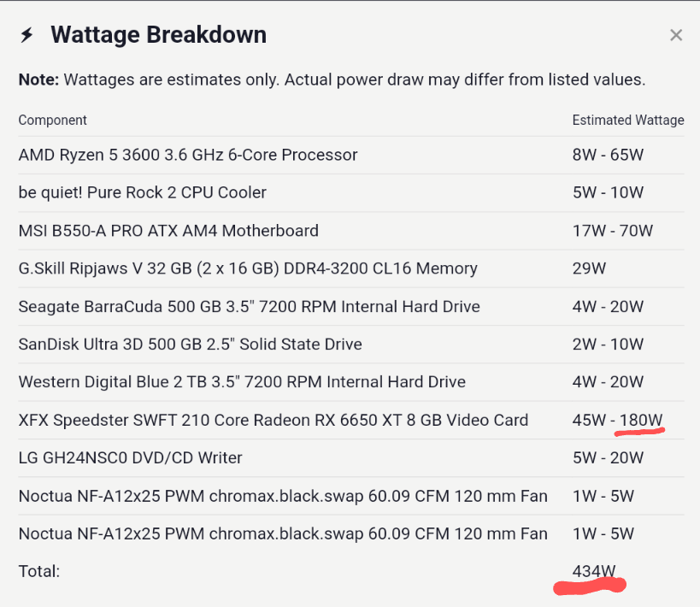The image size is (700, 607).
Task: Select Seagate BarraCuda 500 GB hard drive
Action: (249, 307)
